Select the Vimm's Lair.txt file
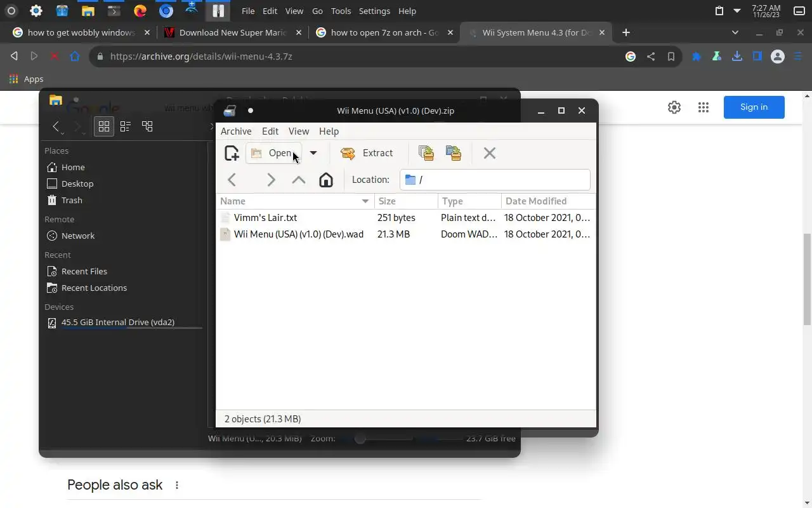 pos(265,218)
